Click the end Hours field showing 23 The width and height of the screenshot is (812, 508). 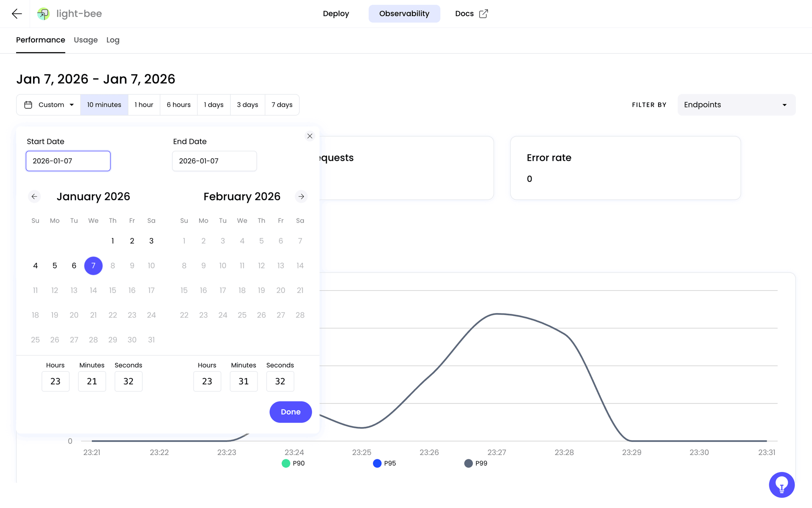pyautogui.click(x=207, y=381)
